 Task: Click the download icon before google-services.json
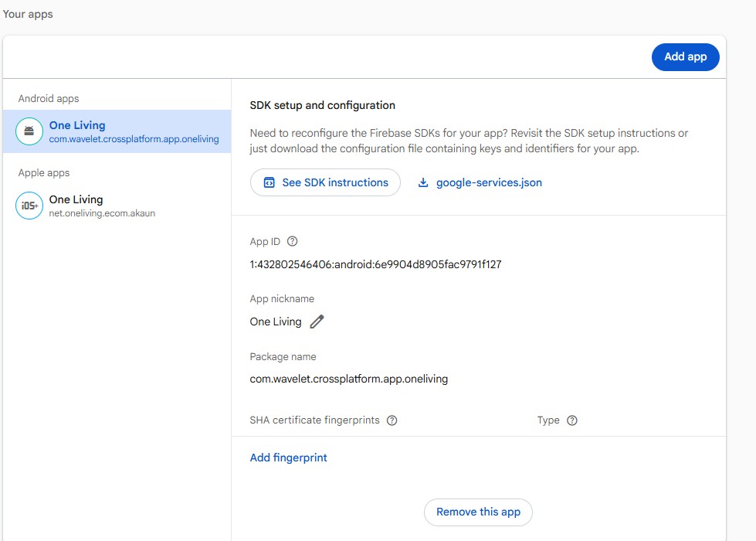pyautogui.click(x=422, y=182)
